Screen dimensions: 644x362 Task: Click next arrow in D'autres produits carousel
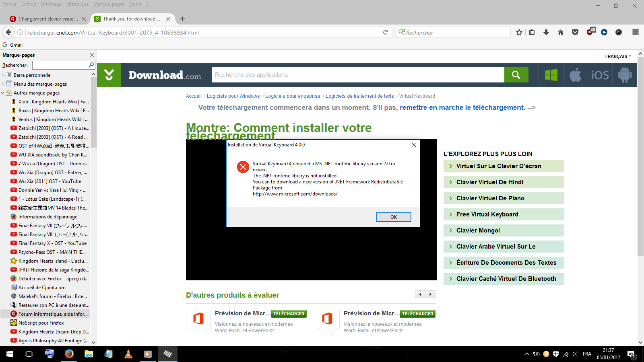coord(430,294)
